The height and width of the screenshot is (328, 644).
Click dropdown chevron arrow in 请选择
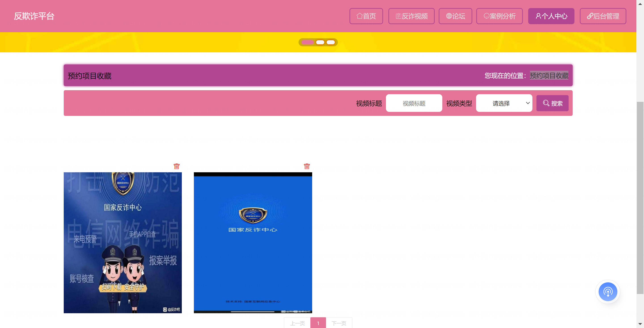(528, 103)
